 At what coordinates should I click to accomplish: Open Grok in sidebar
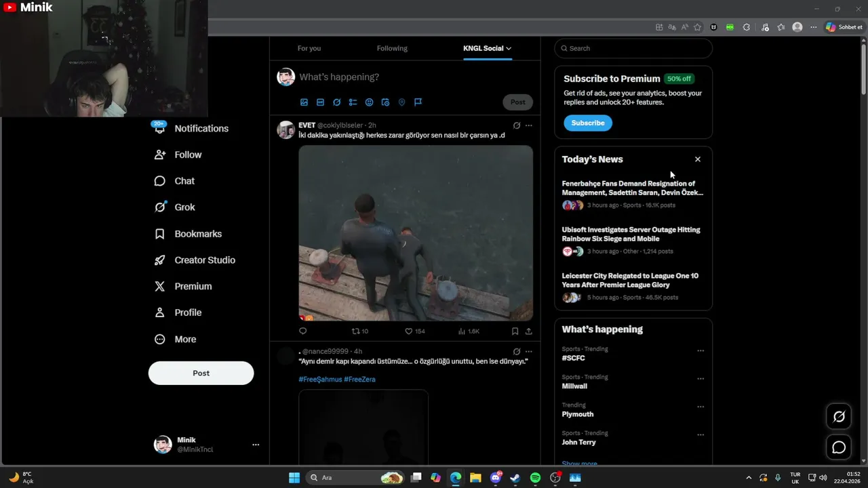pos(175,207)
